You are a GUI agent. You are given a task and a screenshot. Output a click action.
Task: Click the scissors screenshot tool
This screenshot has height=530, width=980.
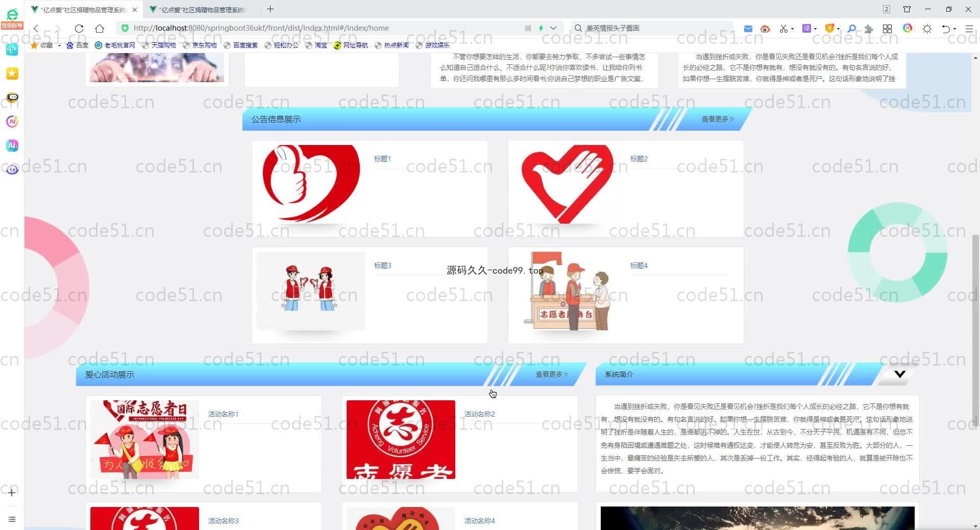tap(783, 29)
